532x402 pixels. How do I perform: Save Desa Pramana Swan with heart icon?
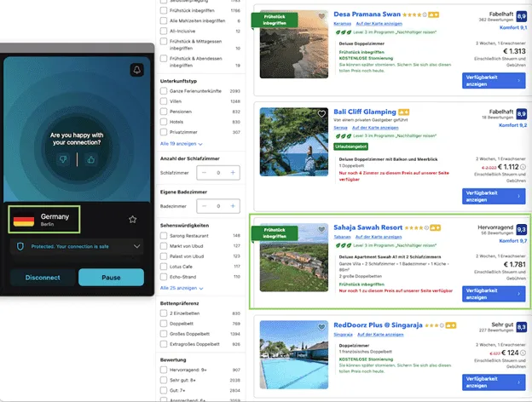(321, 17)
